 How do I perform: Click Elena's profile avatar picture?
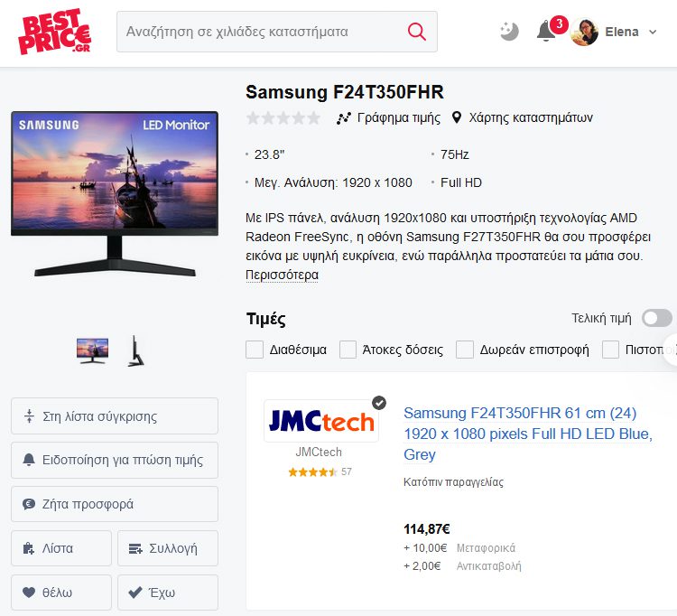(x=584, y=32)
